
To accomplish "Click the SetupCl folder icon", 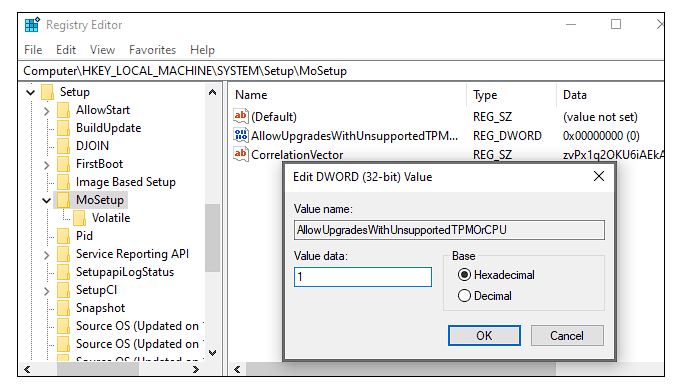I will pos(63,290).
